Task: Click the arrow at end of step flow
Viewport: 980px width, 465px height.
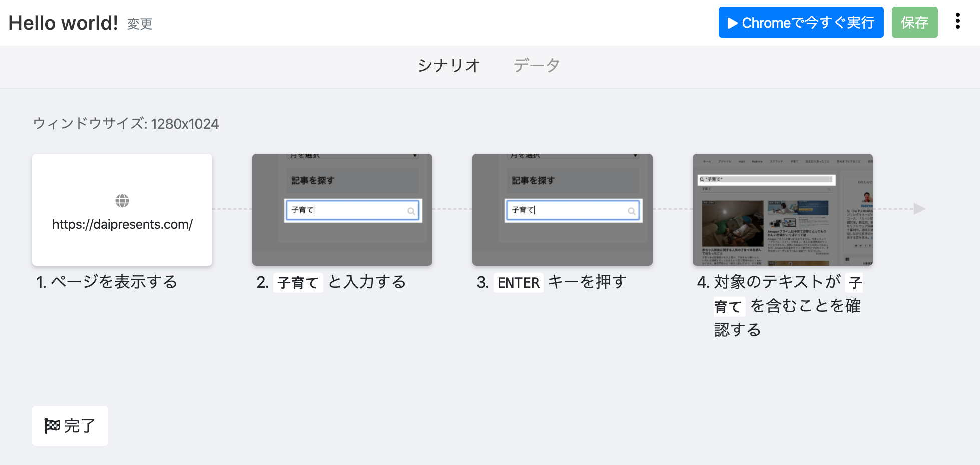Action: (x=919, y=209)
